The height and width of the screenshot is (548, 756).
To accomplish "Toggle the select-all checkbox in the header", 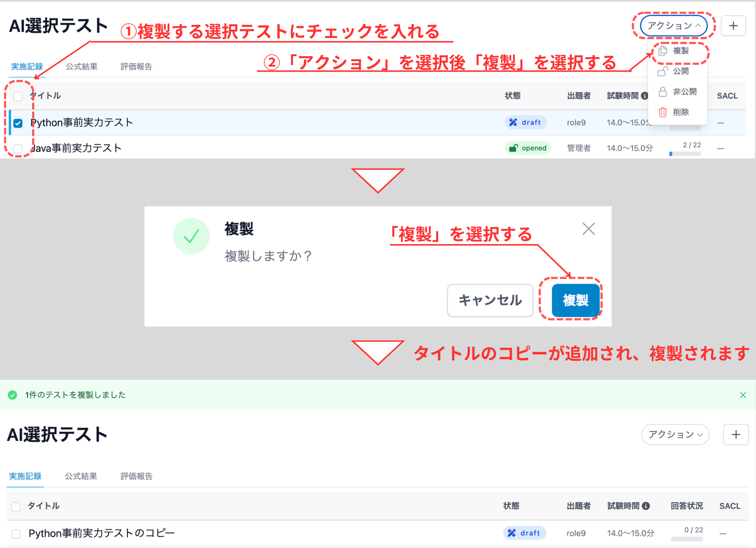I will [x=17, y=96].
